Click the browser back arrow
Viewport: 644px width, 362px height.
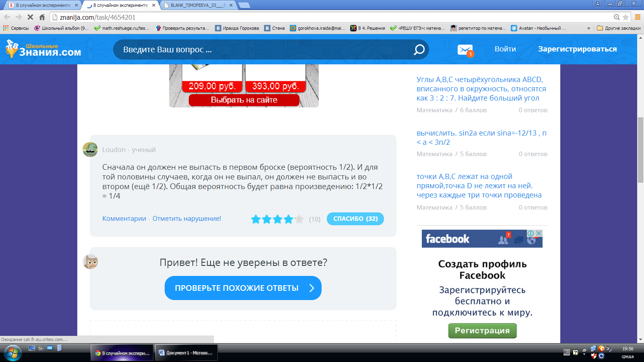click(x=7, y=17)
